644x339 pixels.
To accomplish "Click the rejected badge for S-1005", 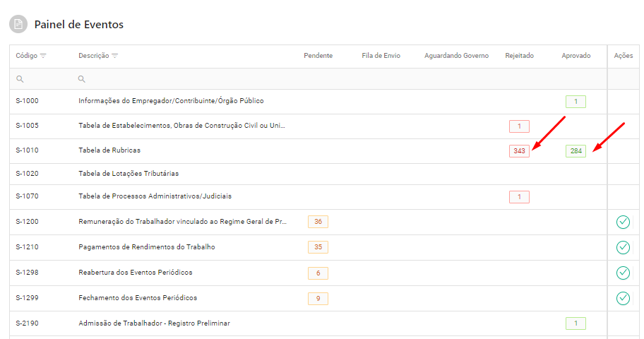I will [x=519, y=126].
